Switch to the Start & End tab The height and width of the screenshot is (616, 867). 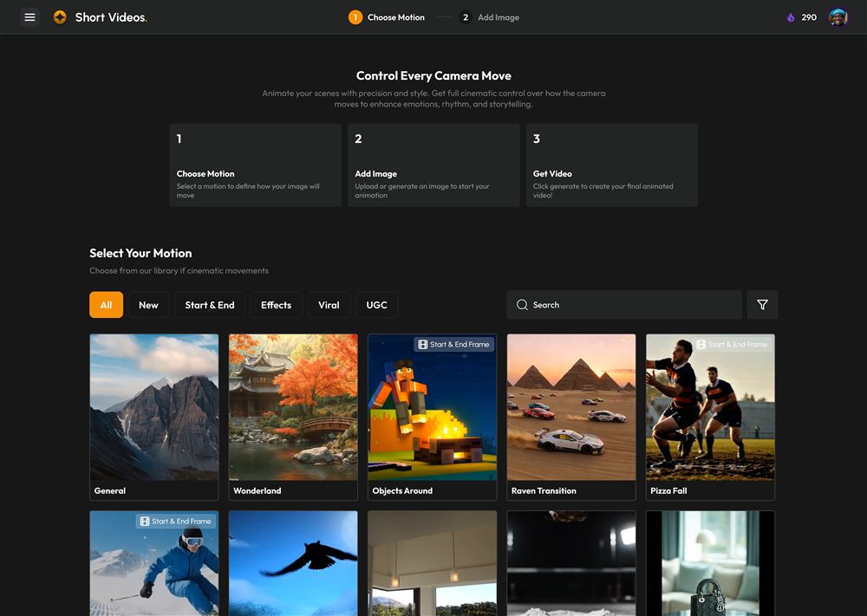pyautogui.click(x=210, y=304)
